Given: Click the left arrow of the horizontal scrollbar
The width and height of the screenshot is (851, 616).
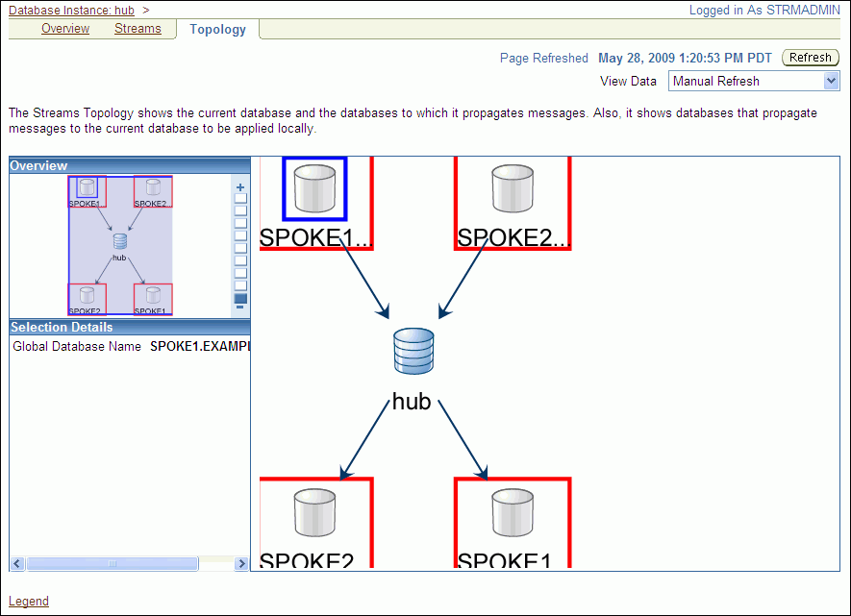Looking at the screenshot, I should click(16, 564).
